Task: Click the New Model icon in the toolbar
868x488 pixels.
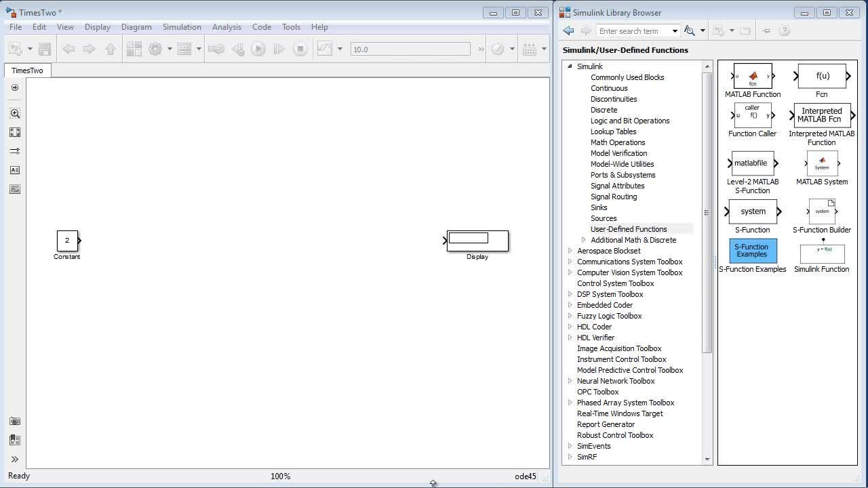Action: (x=16, y=49)
